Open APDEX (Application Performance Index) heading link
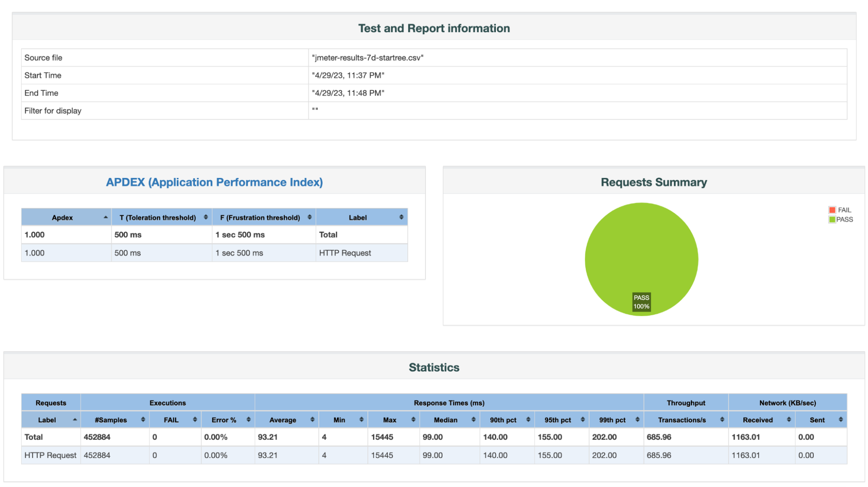This screenshot has height=487, width=868. (215, 182)
